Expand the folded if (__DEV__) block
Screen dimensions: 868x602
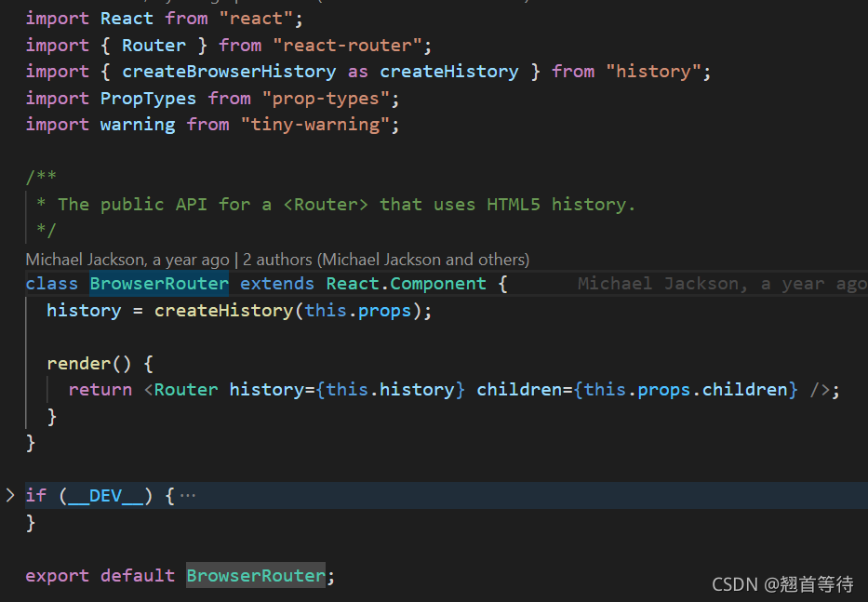click(10, 495)
